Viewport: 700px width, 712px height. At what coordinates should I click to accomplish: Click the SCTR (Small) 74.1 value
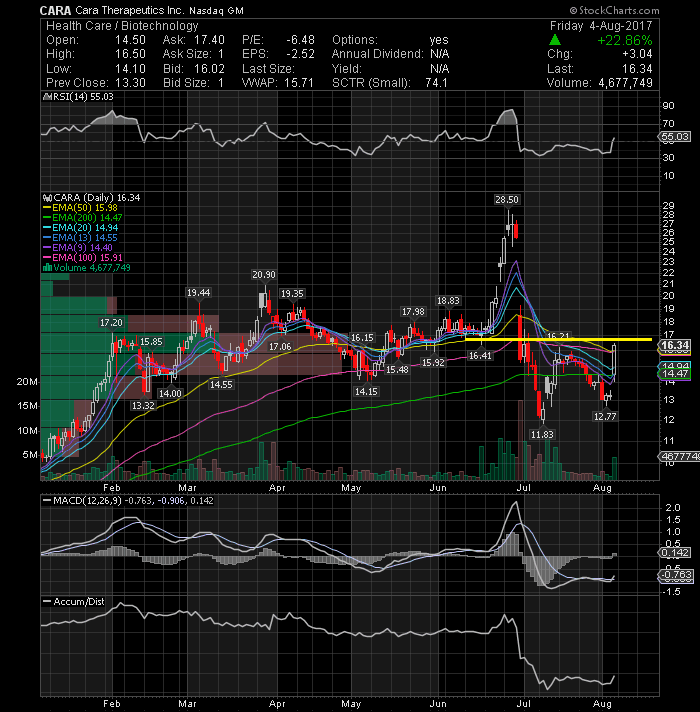(x=436, y=83)
